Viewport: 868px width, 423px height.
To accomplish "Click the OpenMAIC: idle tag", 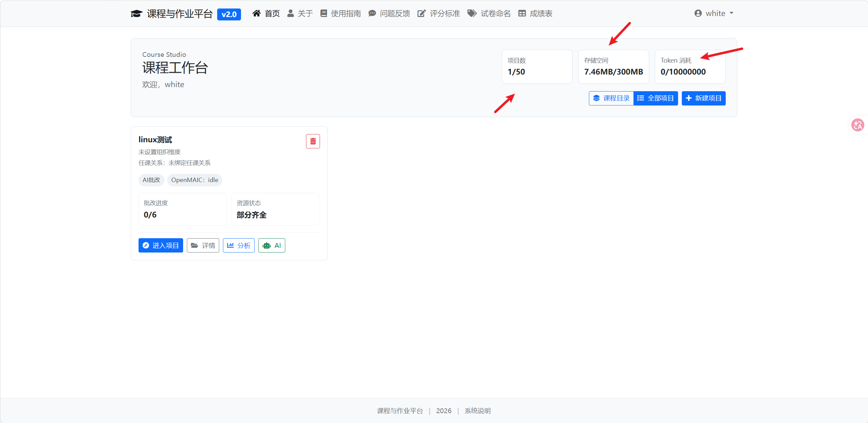I will [195, 180].
